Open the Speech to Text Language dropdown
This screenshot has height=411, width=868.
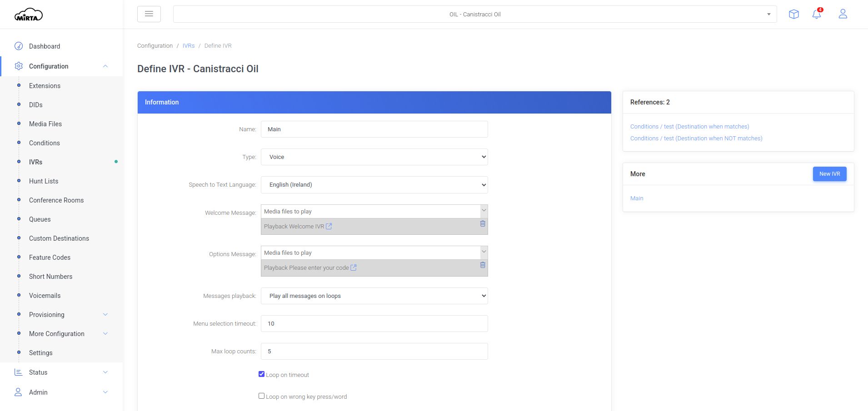tap(374, 184)
